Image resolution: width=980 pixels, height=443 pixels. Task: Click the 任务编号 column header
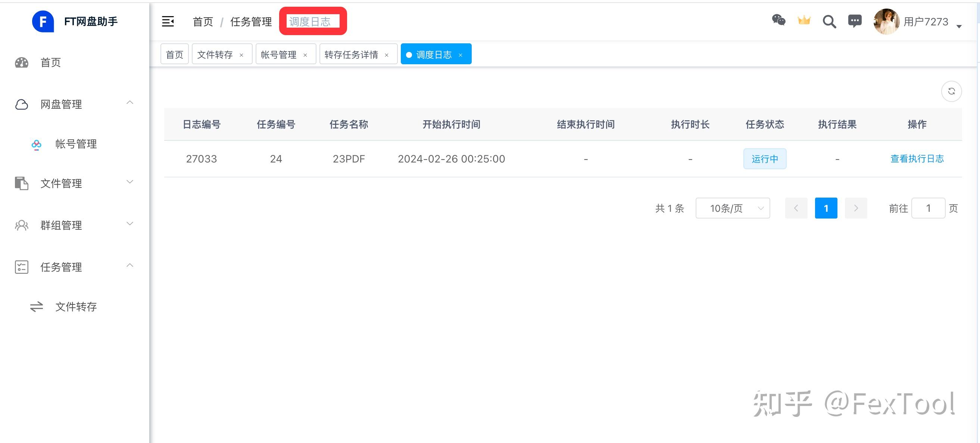click(276, 124)
